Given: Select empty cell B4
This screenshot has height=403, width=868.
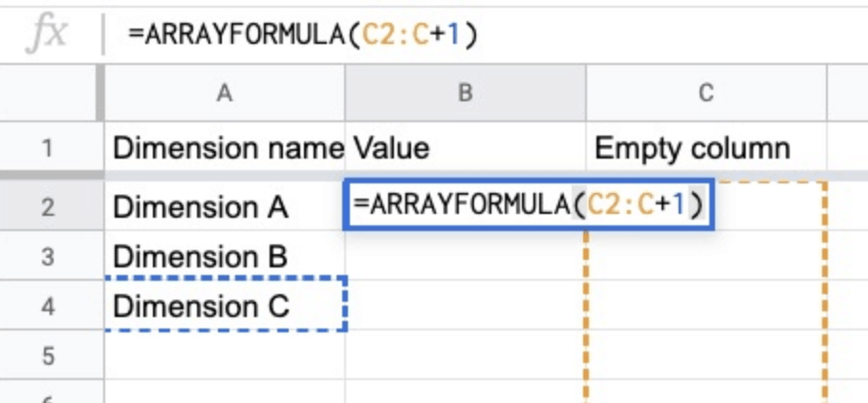Looking at the screenshot, I should click(466, 307).
